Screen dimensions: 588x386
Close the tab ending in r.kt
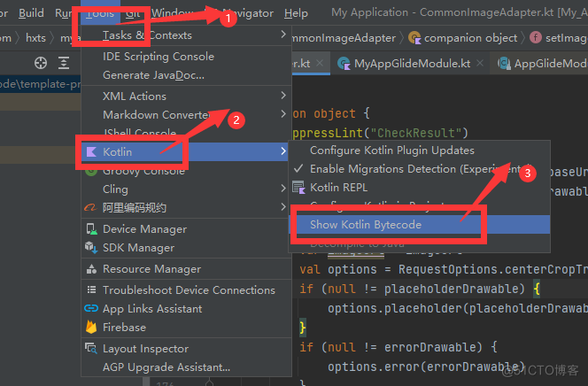tap(320, 64)
